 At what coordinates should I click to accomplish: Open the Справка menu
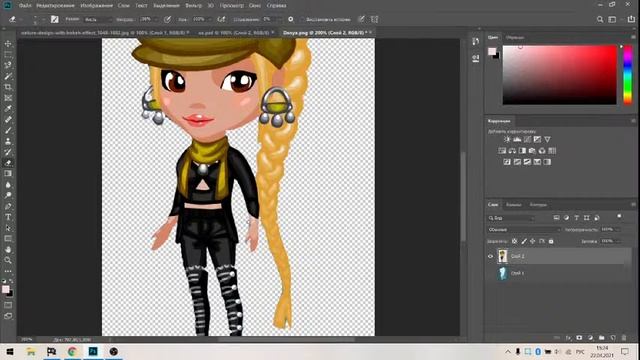point(276,6)
